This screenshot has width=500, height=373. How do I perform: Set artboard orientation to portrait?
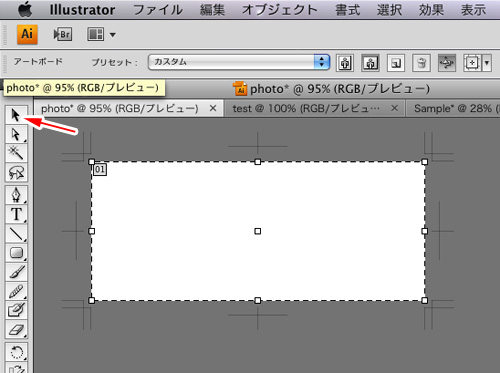pos(345,63)
